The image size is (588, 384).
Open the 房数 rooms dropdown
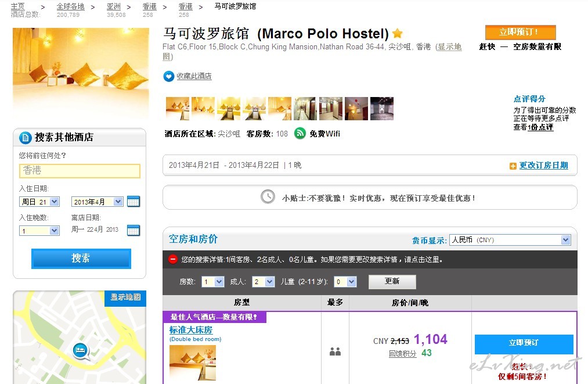pos(212,282)
